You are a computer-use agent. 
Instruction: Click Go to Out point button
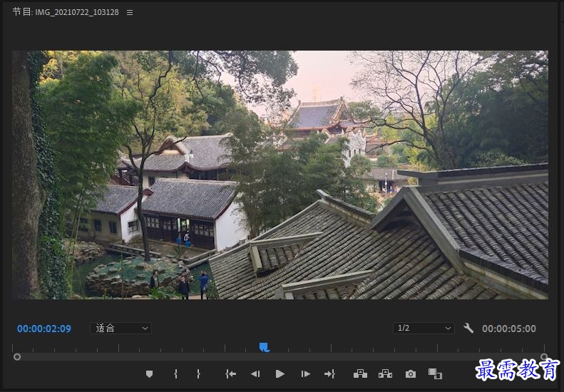point(329,374)
